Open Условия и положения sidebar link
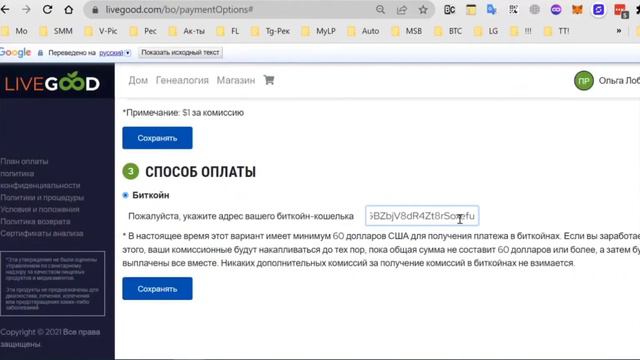Screen dimensions: 640x360 [40, 209]
